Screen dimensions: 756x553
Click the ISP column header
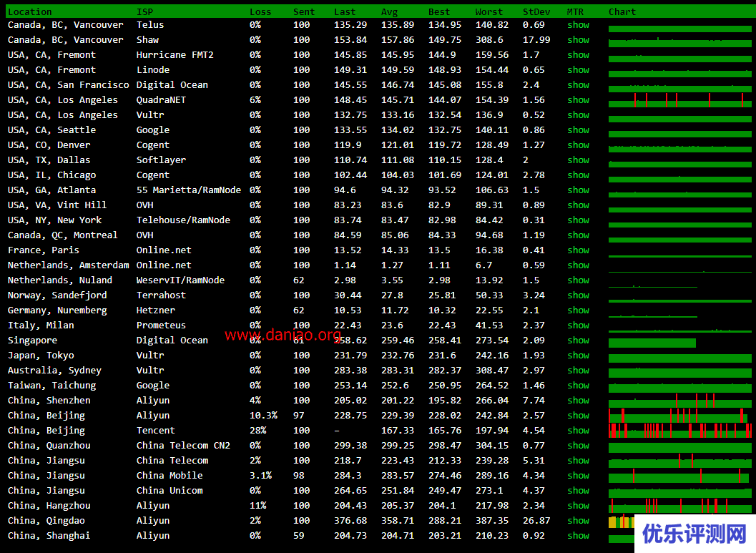(x=144, y=11)
